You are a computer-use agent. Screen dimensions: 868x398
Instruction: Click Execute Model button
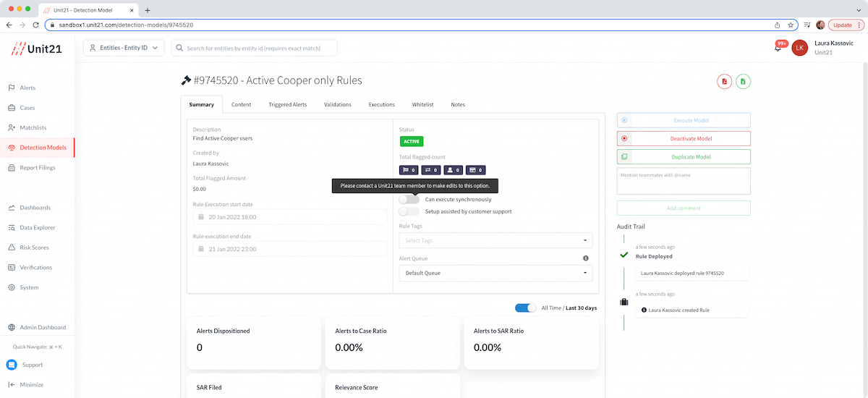(x=684, y=120)
